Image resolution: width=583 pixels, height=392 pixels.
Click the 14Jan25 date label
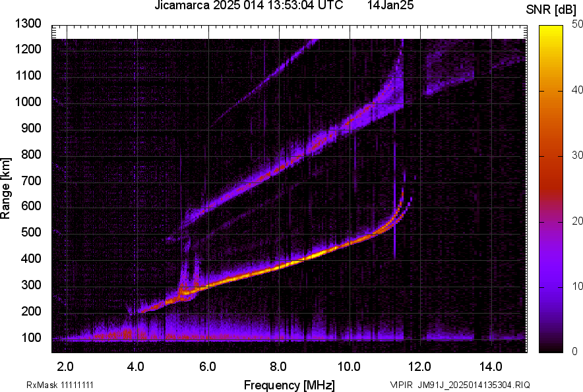pyautogui.click(x=390, y=5)
